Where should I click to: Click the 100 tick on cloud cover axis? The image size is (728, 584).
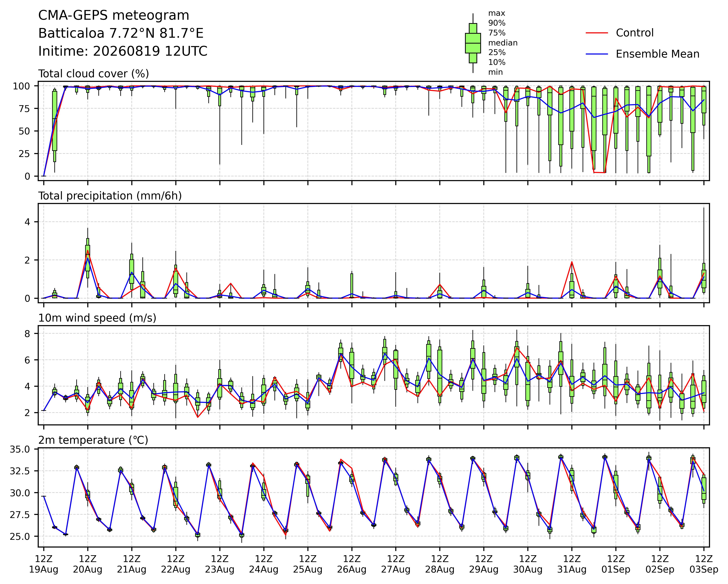(x=21, y=86)
